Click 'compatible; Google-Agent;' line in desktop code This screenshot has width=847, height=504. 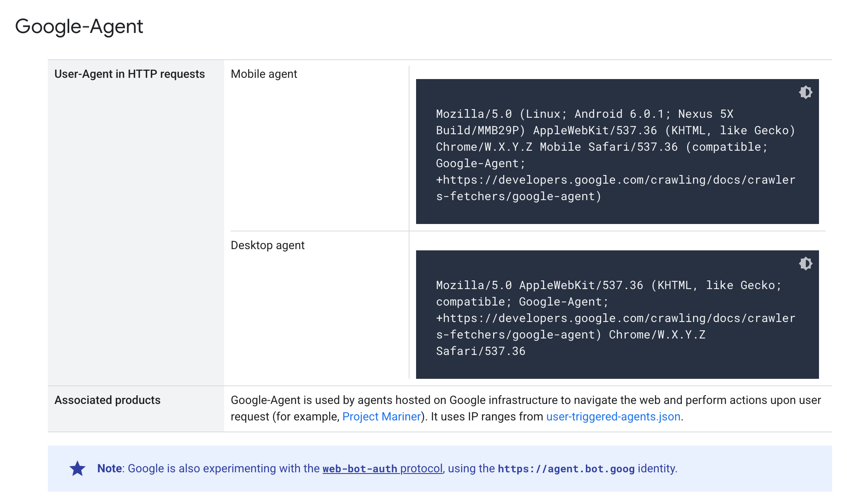click(x=522, y=302)
